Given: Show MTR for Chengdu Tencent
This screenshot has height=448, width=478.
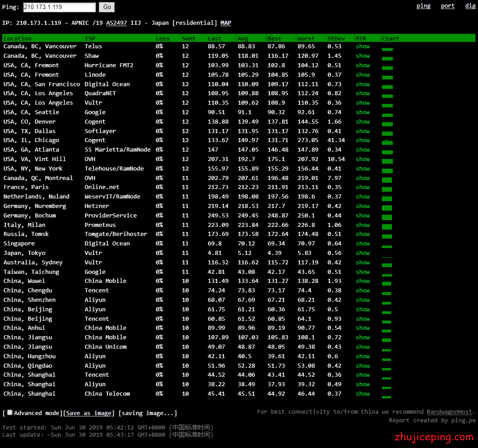Looking at the screenshot, I should click(x=363, y=291).
